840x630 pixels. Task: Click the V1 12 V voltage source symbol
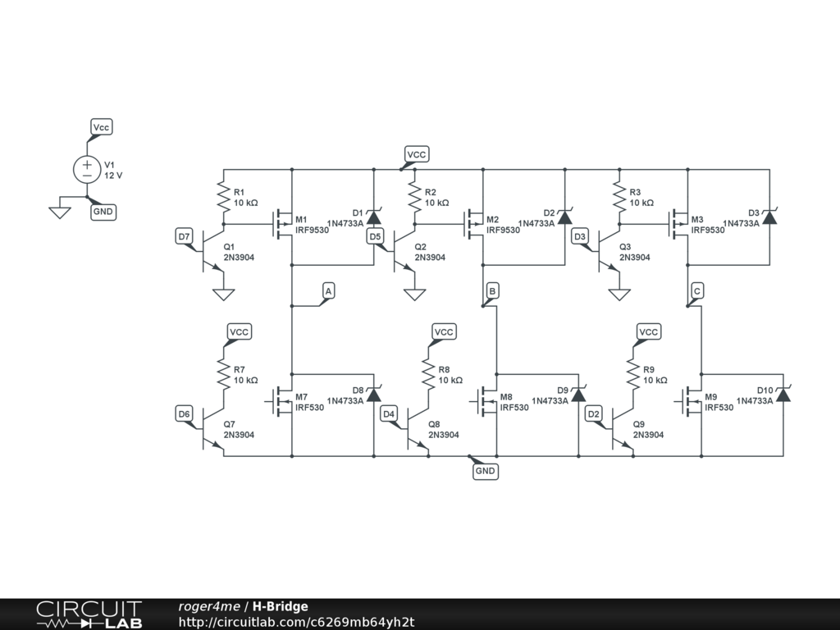(x=87, y=169)
